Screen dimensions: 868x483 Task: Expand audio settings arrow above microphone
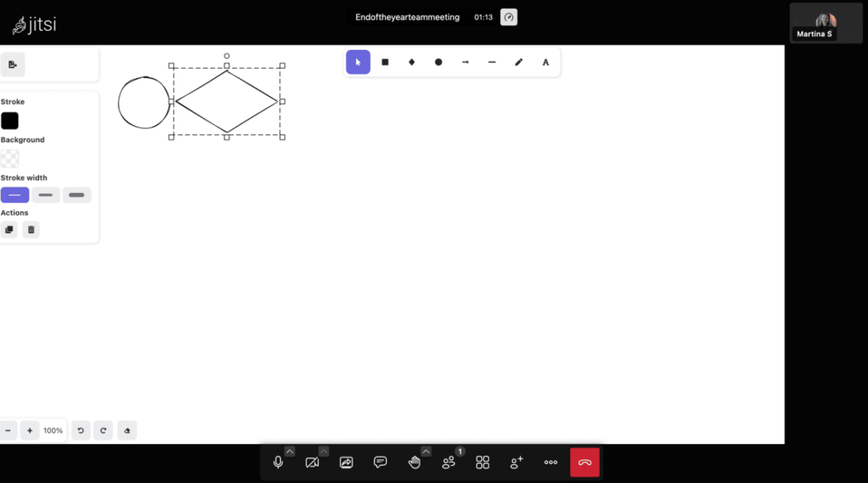289,451
